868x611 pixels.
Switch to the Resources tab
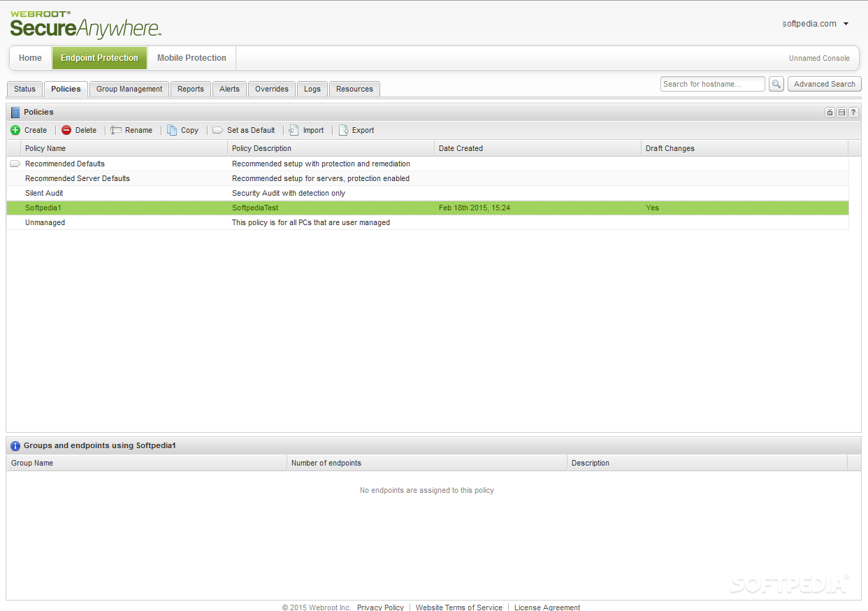point(354,89)
